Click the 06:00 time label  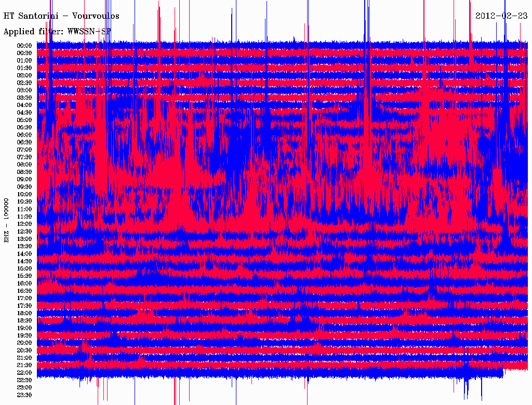(x=24, y=135)
